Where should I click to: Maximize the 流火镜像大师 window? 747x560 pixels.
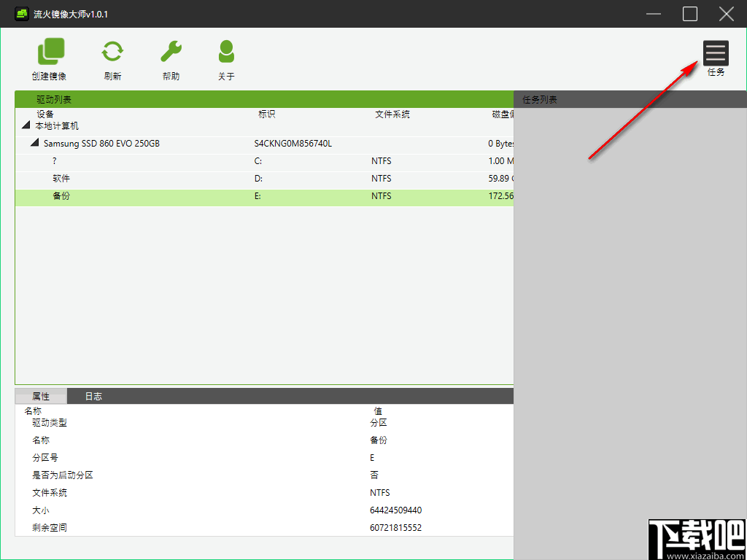690,14
